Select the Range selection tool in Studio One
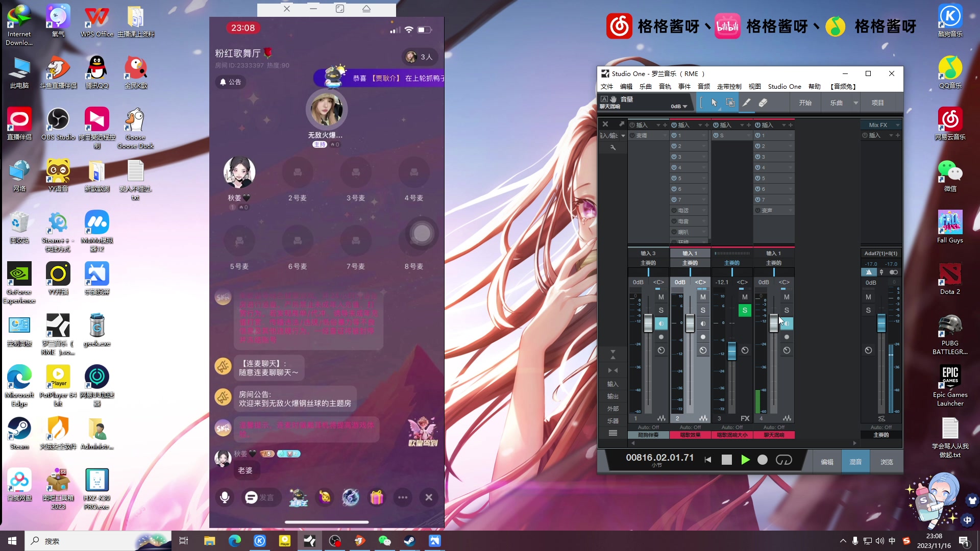 point(730,103)
